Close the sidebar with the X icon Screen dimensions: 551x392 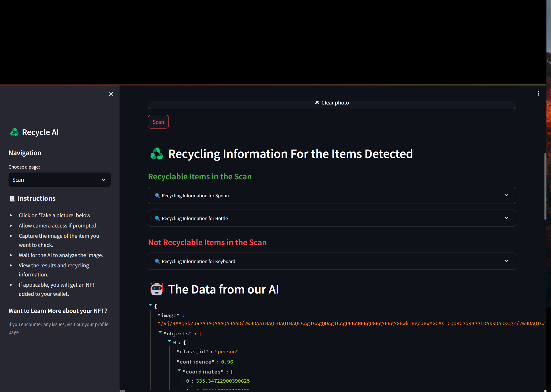111,94
